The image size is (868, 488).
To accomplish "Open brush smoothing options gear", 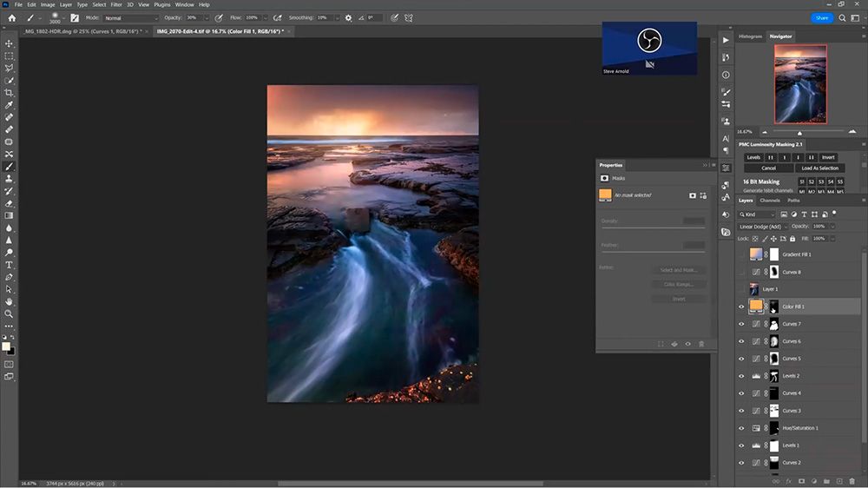I will pyautogui.click(x=349, y=17).
